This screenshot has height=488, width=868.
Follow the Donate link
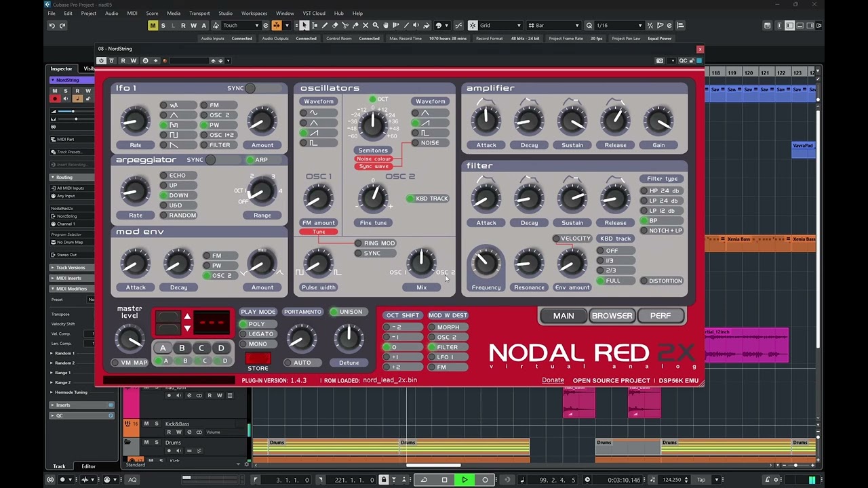[553, 380]
